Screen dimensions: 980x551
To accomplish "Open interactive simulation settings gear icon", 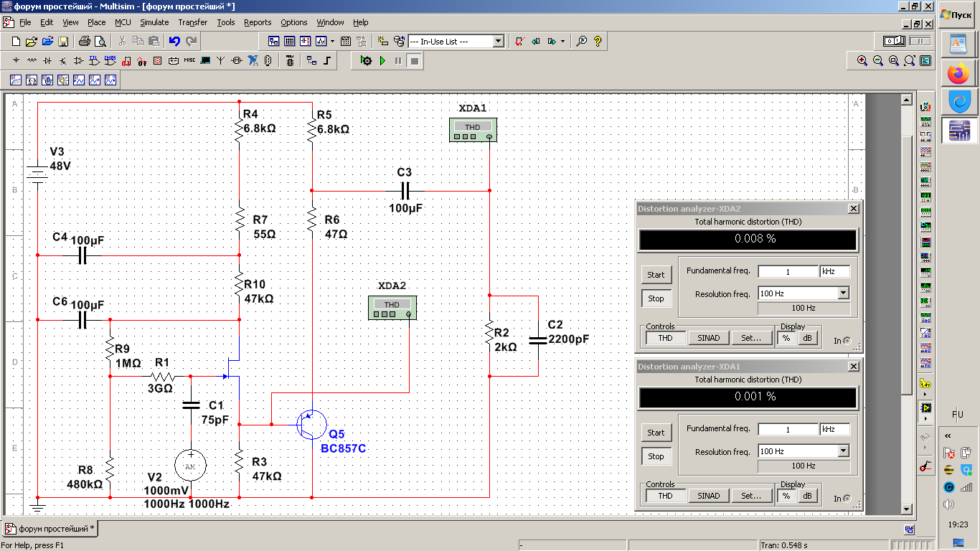I will click(367, 60).
